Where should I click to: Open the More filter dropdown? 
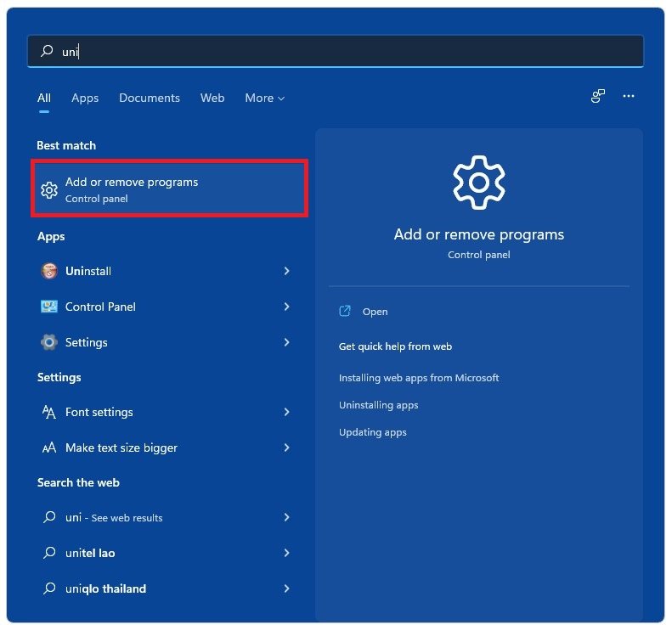[264, 98]
